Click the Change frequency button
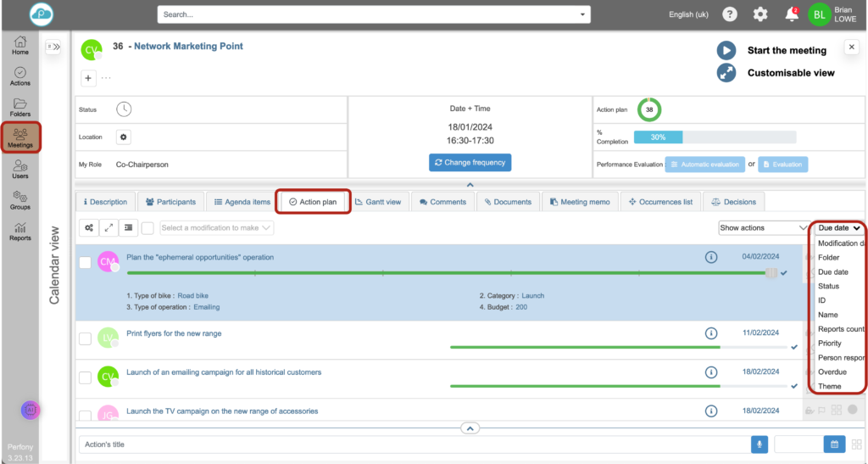This screenshot has width=868, height=464. pos(470,162)
